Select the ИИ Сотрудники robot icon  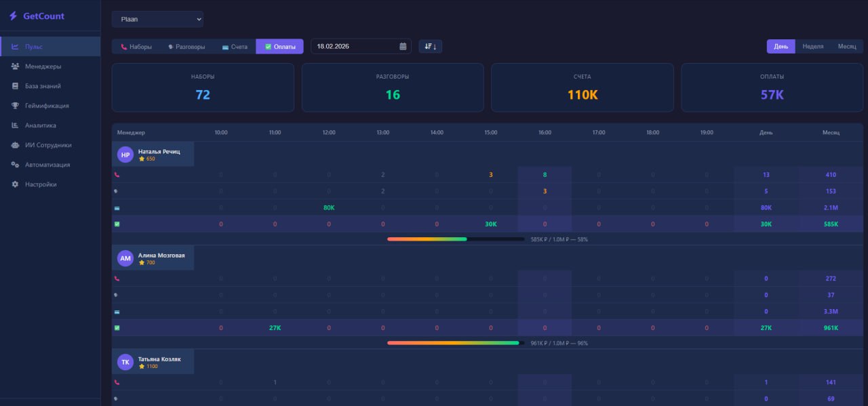click(x=15, y=145)
